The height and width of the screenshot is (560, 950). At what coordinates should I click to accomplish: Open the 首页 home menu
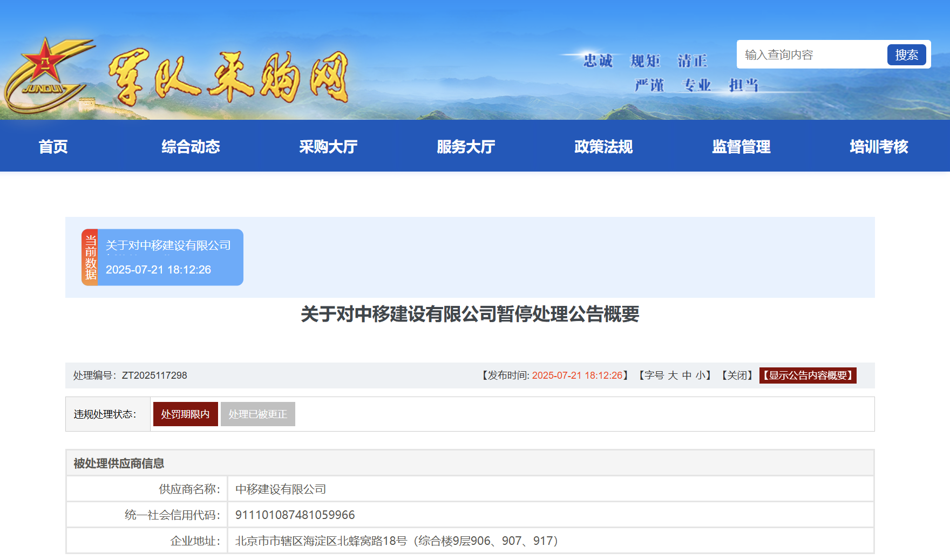53,146
